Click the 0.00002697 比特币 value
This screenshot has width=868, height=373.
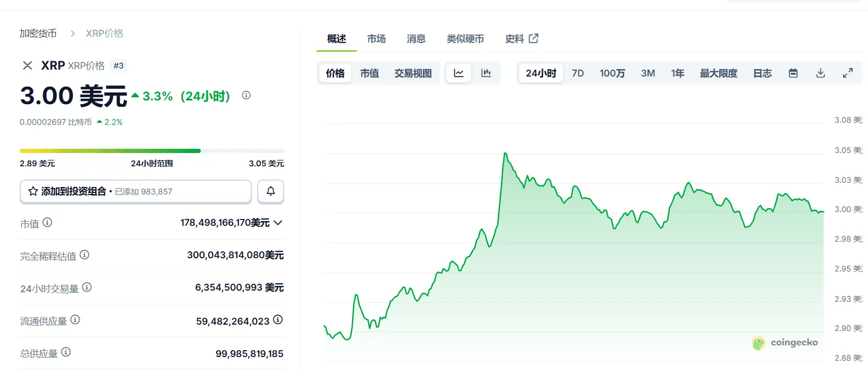[56, 122]
